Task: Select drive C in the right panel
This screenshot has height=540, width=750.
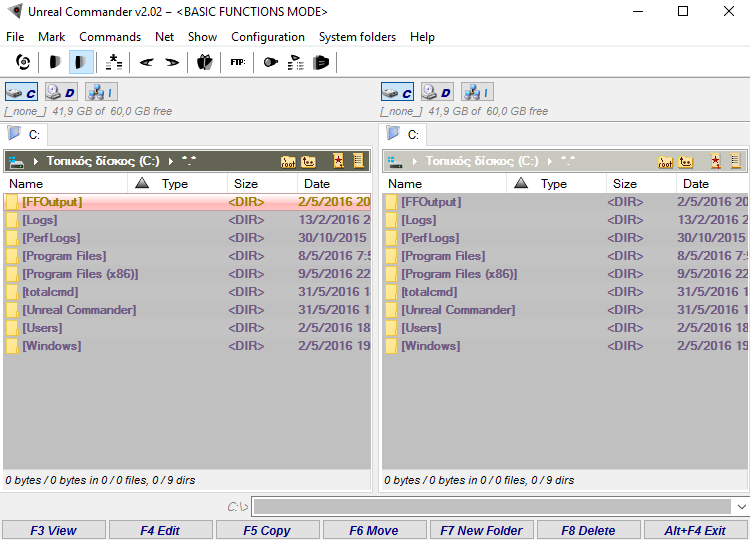Action: [x=397, y=92]
